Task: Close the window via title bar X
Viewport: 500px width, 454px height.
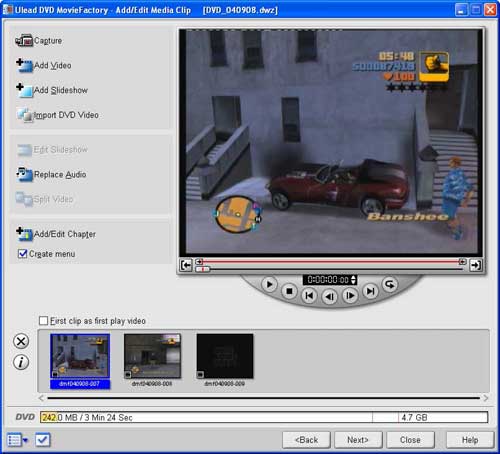Action: (490, 10)
